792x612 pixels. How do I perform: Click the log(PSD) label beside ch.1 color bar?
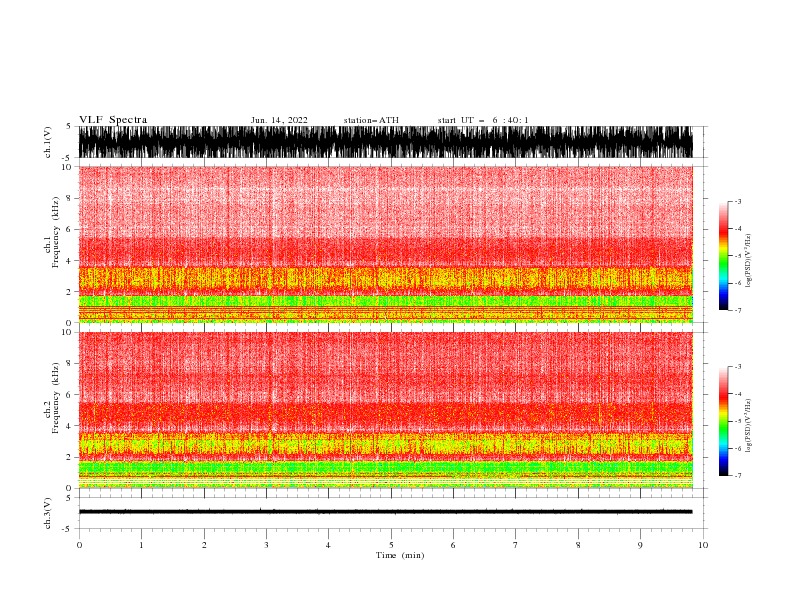749,261
